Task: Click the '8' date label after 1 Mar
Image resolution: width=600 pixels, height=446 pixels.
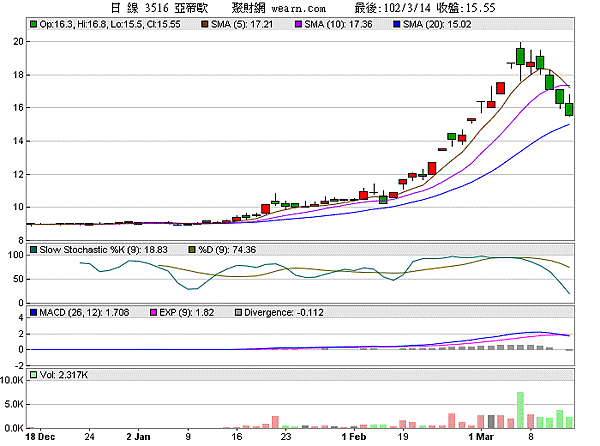Action: [531, 437]
